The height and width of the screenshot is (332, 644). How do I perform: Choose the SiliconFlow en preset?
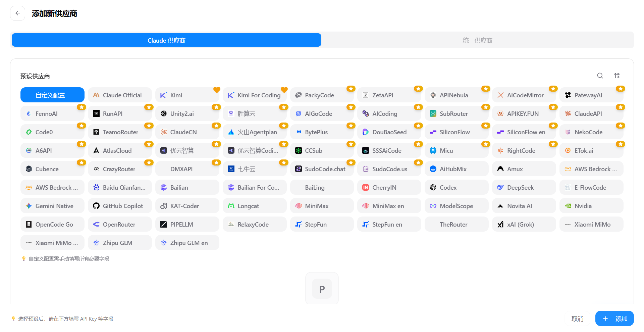click(524, 132)
